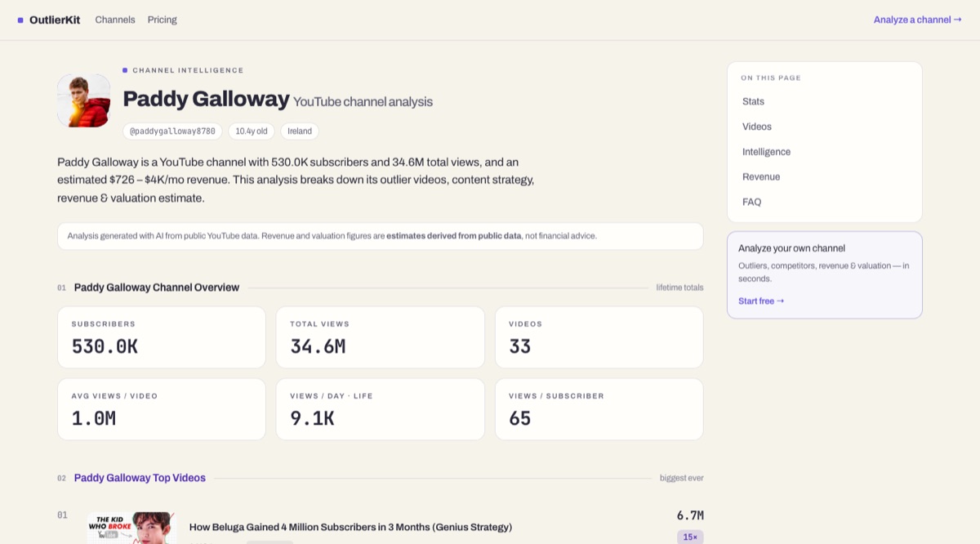Open How Beluga Gained 4 Million Subscribers title
Screen dimensions: 980x544
[x=350, y=527]
